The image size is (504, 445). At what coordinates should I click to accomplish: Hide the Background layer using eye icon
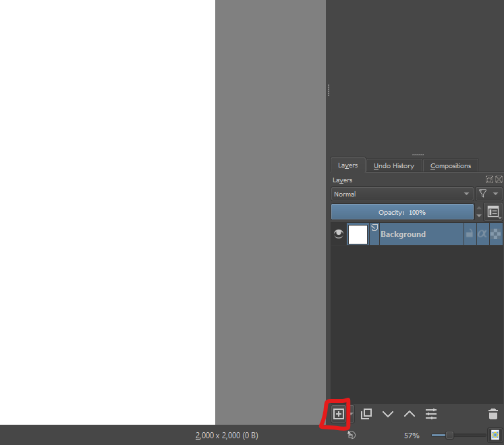click(339, 234)
